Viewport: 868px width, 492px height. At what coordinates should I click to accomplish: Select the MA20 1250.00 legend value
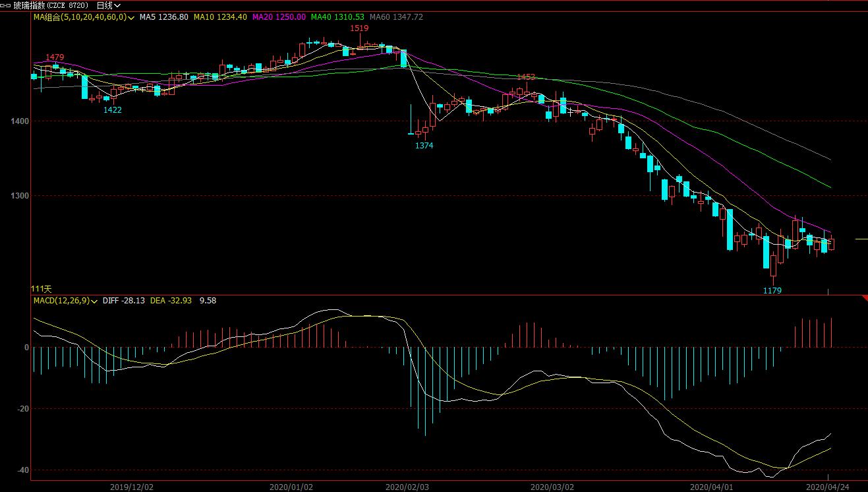[279, 16]
